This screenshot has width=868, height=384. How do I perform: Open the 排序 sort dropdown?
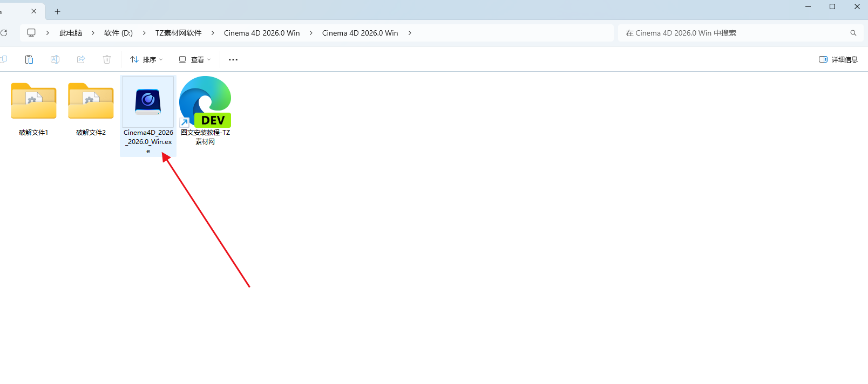(x=146, y=59)
